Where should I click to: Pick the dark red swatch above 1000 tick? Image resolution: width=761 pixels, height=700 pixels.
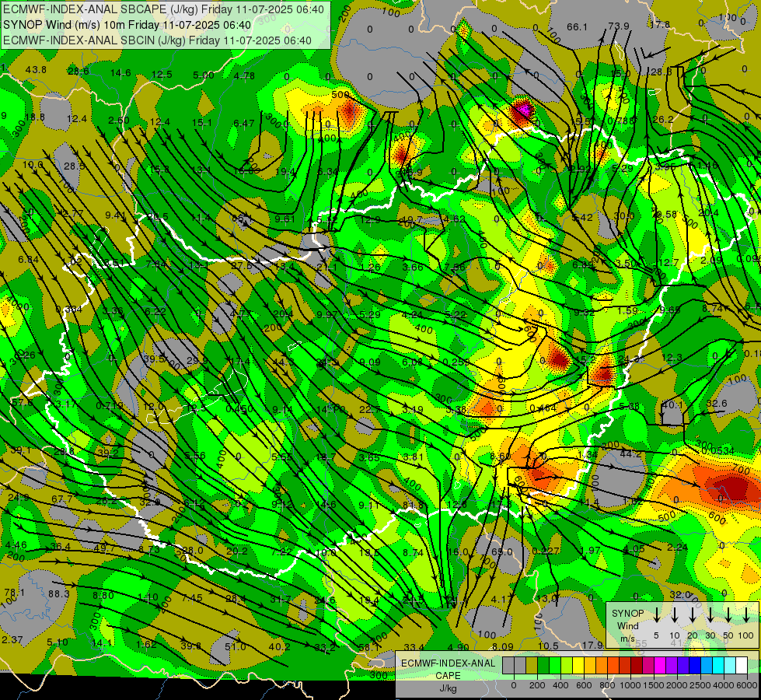[637, 666]
